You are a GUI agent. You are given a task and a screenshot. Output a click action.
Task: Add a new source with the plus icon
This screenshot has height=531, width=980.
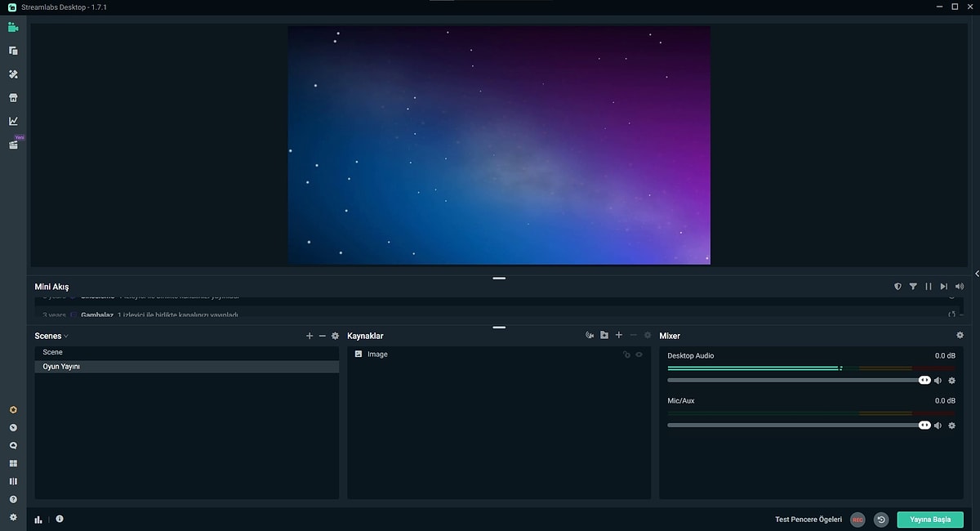pyautogui.click(x=618, y=335)
